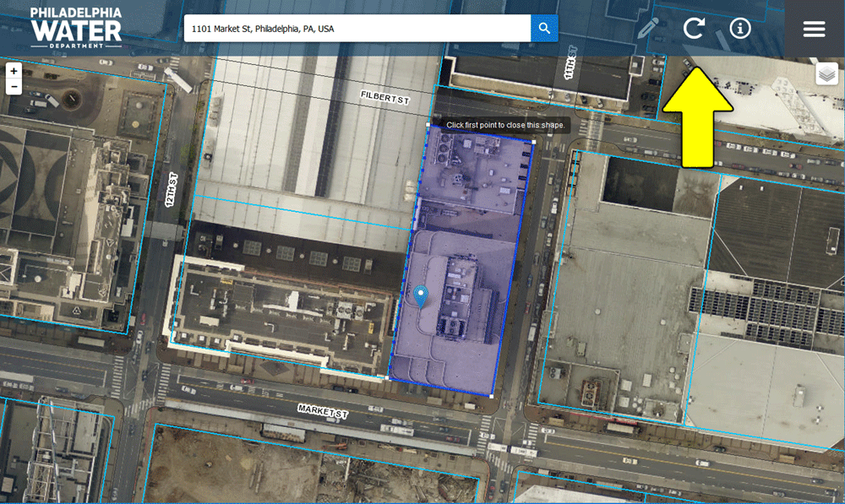Zoom out with the minus button
The height and width of the screenshot is (504, 845).
14,87
